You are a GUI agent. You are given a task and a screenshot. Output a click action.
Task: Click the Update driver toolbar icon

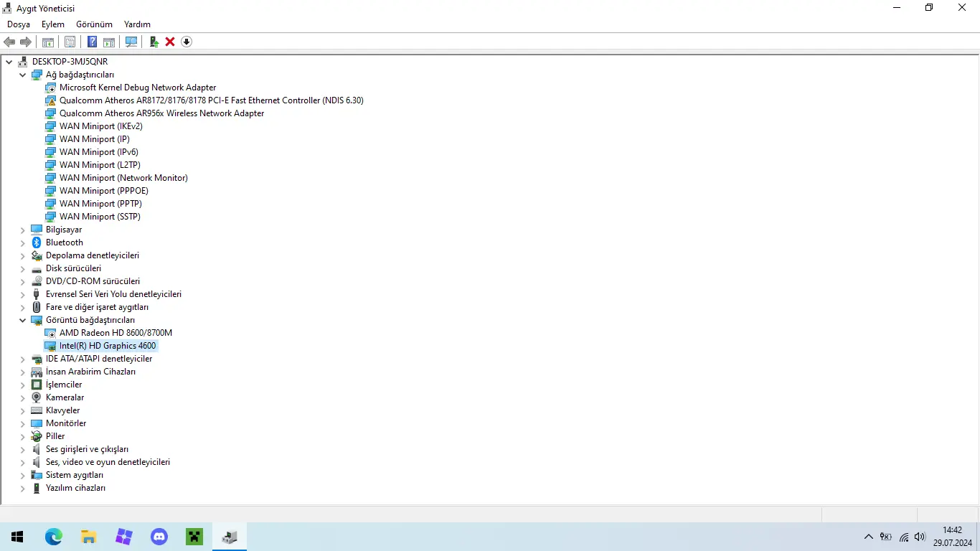click(154, 42)
